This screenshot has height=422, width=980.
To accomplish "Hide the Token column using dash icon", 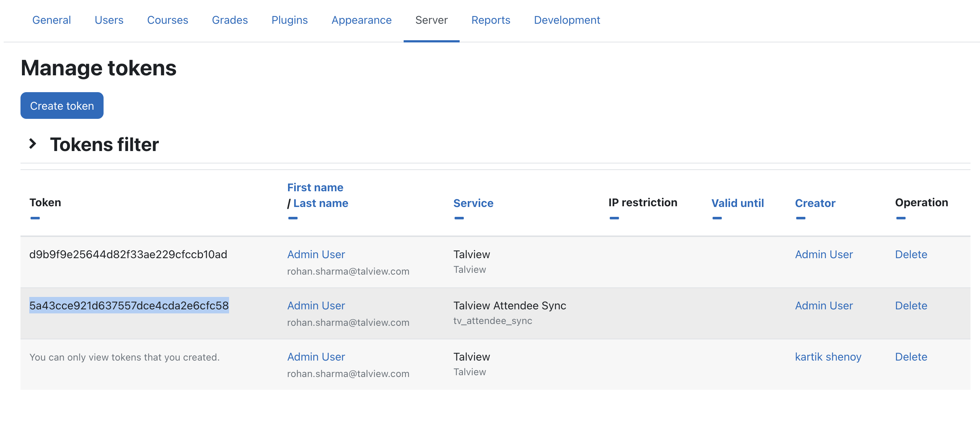I will [x=35, y=218].
